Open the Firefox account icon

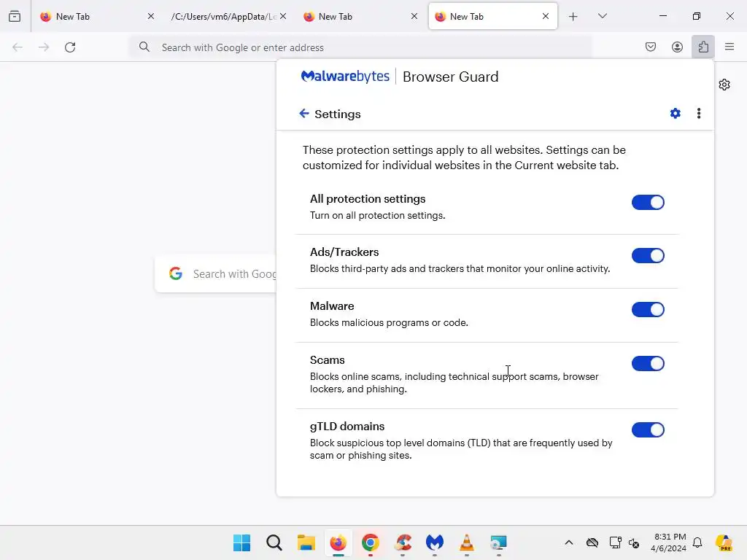677,47
